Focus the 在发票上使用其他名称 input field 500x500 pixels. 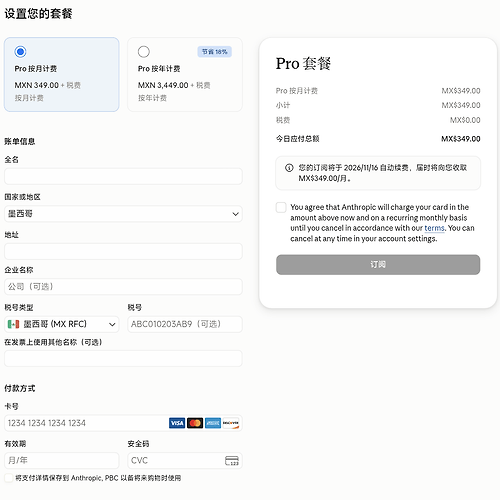[123, 358]
